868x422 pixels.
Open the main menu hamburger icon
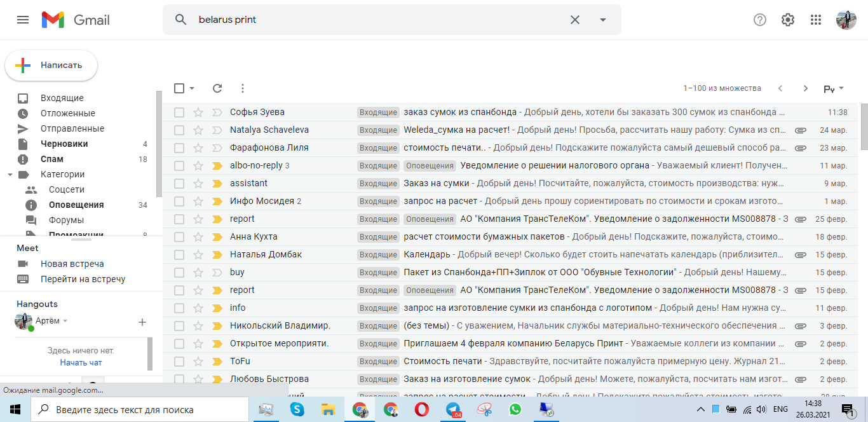pyautogui.click(x=23, y=20)
